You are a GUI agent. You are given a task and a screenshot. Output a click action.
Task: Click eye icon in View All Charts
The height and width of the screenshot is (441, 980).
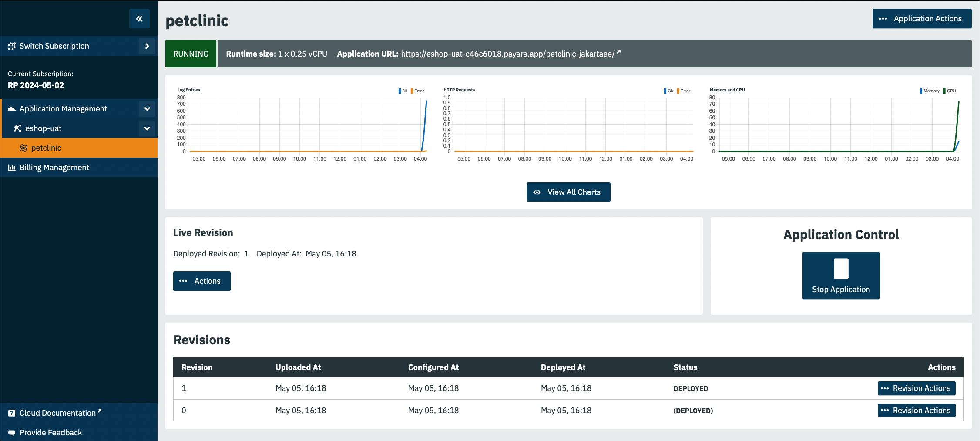tap(537, 192)
